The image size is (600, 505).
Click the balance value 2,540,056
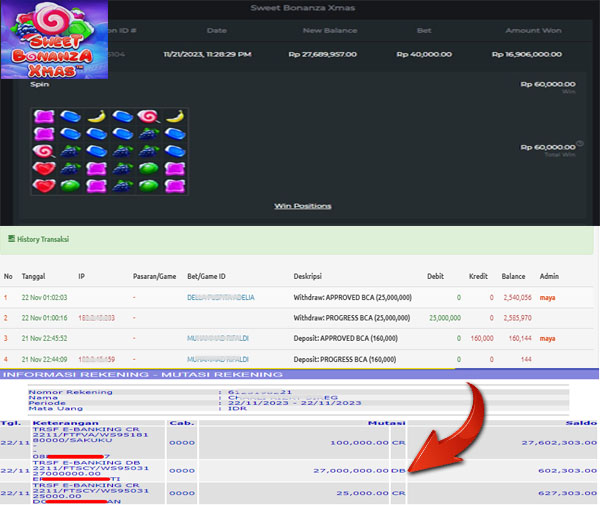(517, 297)
